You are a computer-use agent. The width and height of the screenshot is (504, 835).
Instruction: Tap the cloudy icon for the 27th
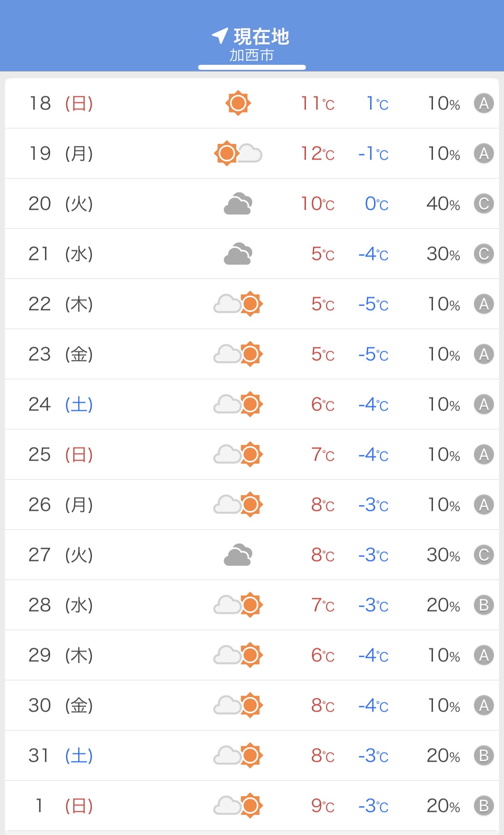(238, 555)
